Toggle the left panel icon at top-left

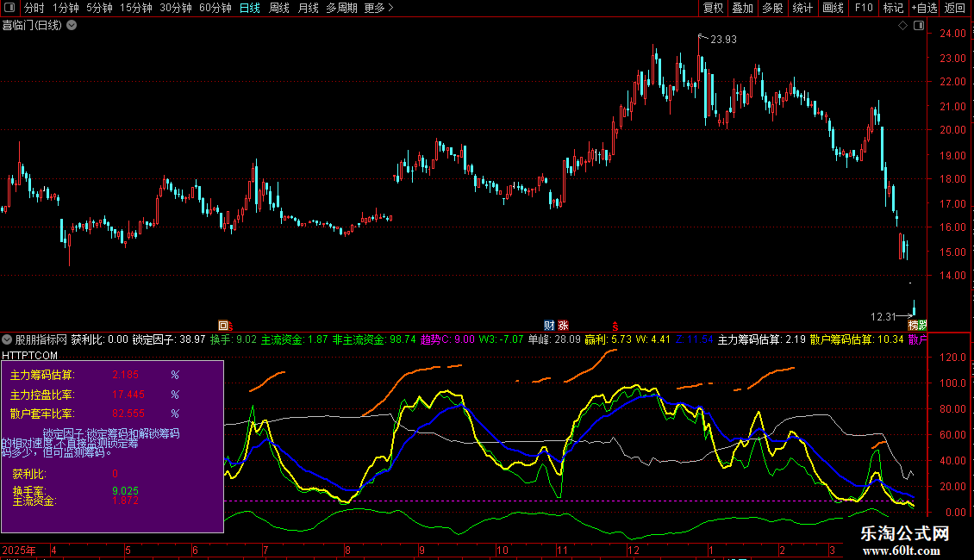tap(9, 9)
